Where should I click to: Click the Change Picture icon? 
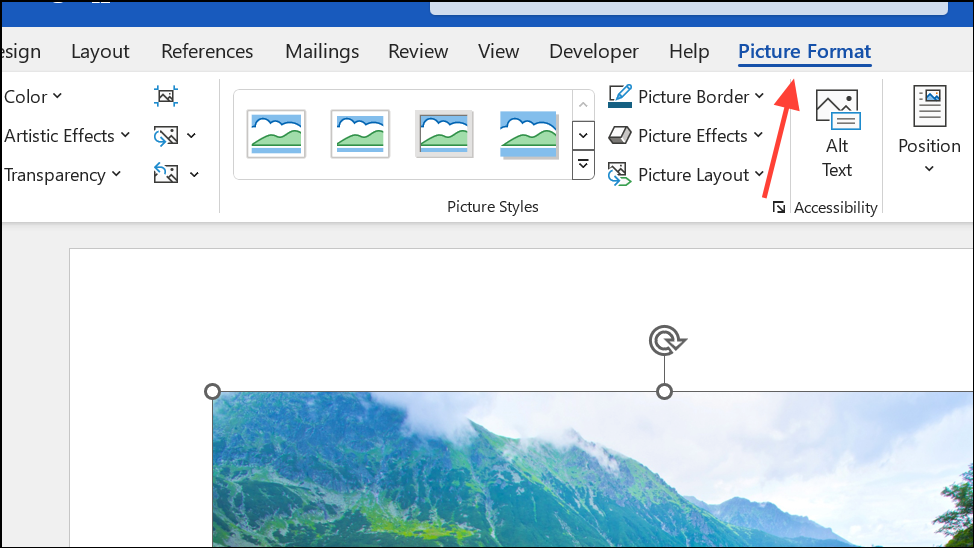166,135
